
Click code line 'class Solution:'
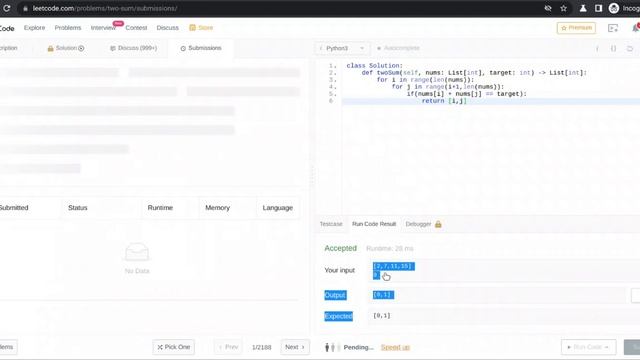pos(374,66)
